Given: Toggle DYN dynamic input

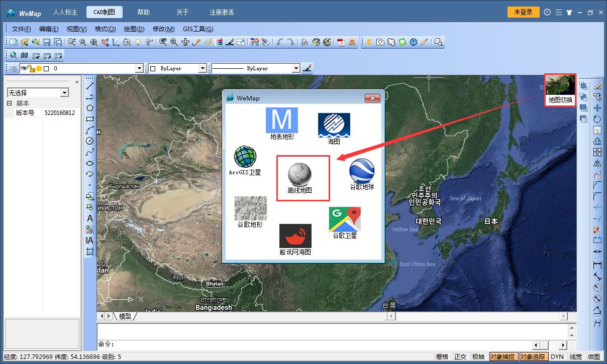Looking at the screenshot, I should click(x=557, y=357).
